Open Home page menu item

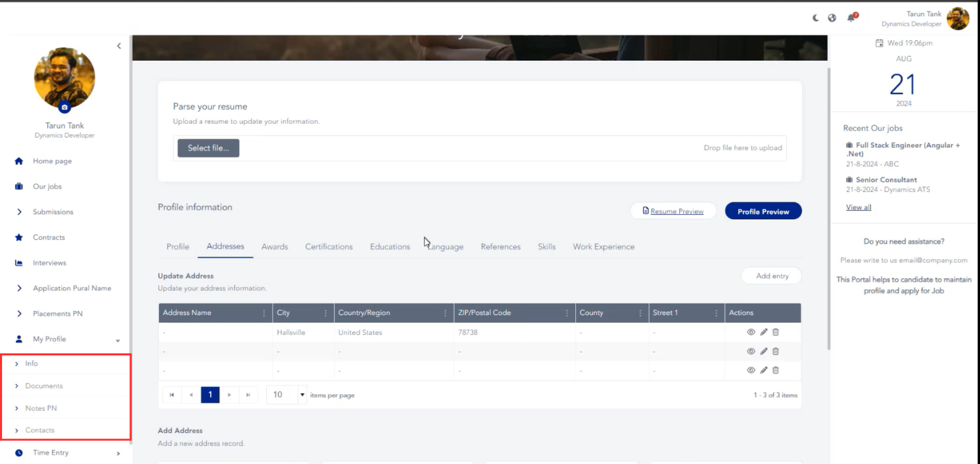pos(53,161)
